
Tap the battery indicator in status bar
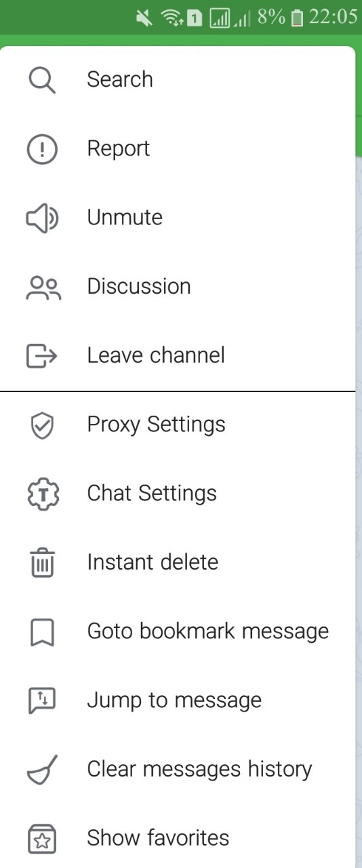pos(297,18)
